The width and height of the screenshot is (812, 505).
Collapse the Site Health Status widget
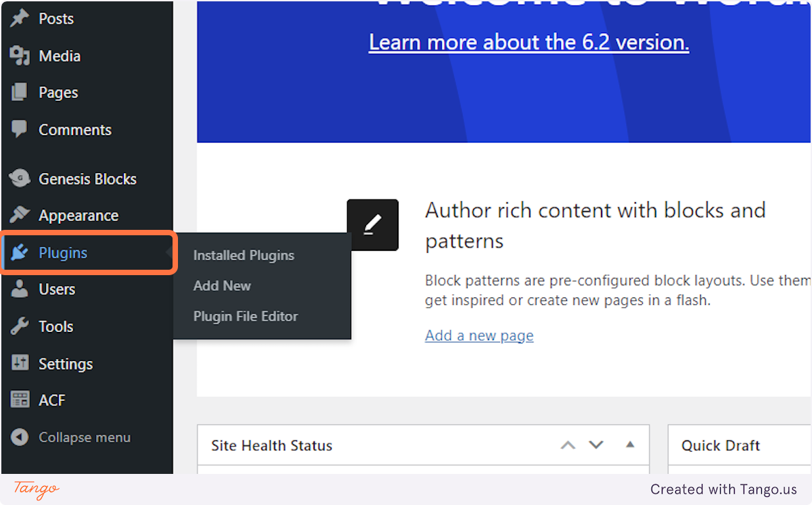coord(630,445)
